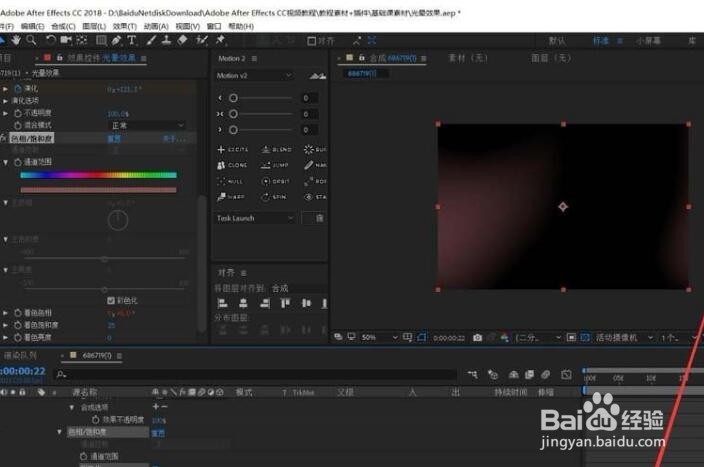704x467 pixels.
Task: Select the Rotation tool
Action: (50, 40)
